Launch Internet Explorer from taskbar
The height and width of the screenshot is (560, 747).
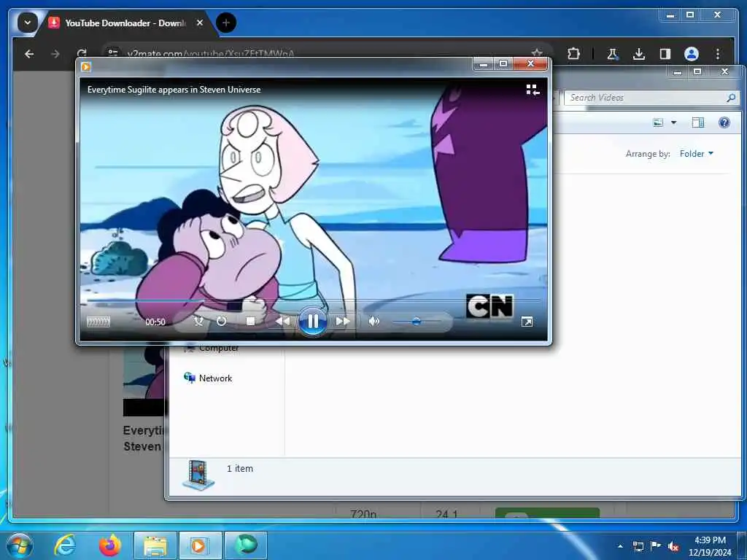click(65, 545)
